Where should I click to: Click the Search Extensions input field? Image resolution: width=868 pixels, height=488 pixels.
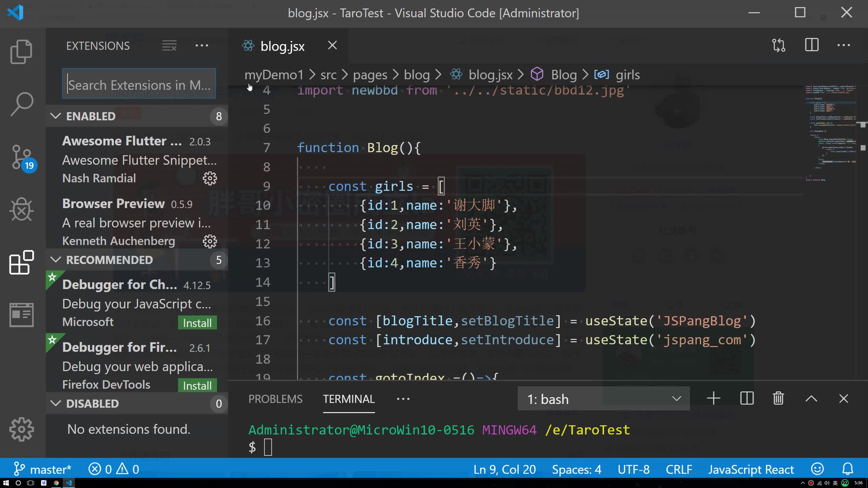[x=139, y=84]
